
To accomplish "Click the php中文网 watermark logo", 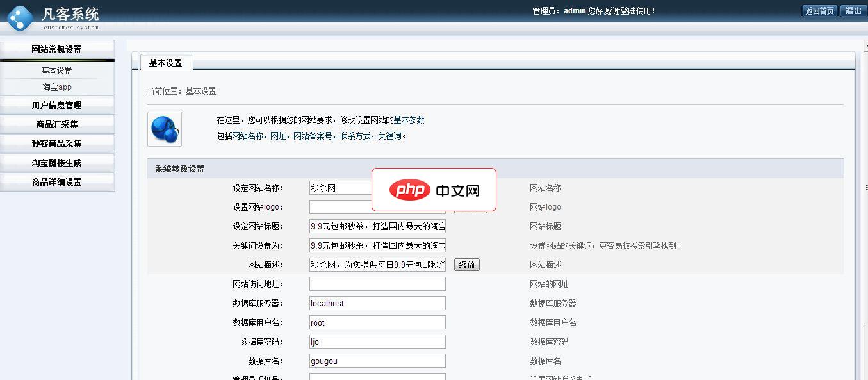I will pos(433,190).
